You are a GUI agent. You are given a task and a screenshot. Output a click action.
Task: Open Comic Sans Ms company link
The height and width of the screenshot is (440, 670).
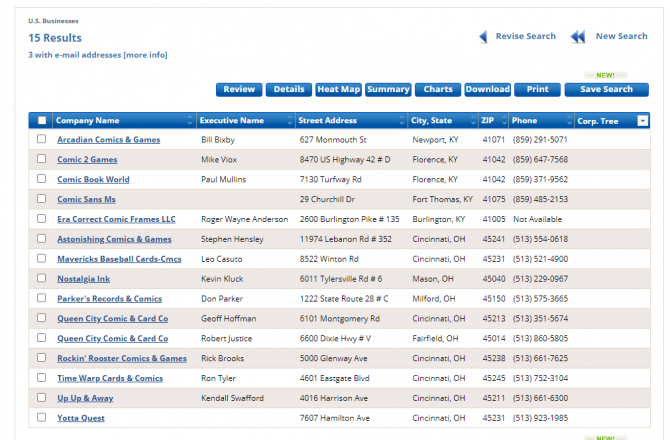coord(86,199)
